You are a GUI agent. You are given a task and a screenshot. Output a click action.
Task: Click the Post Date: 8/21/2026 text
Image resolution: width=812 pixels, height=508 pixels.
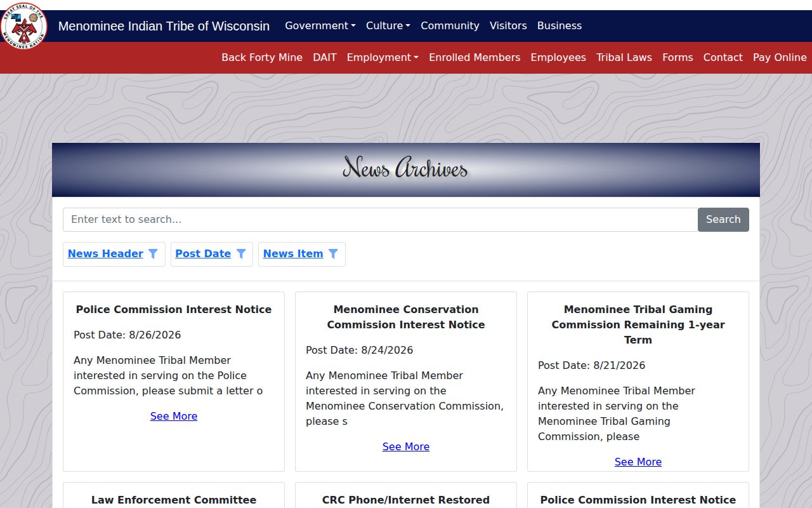point(592,365)
